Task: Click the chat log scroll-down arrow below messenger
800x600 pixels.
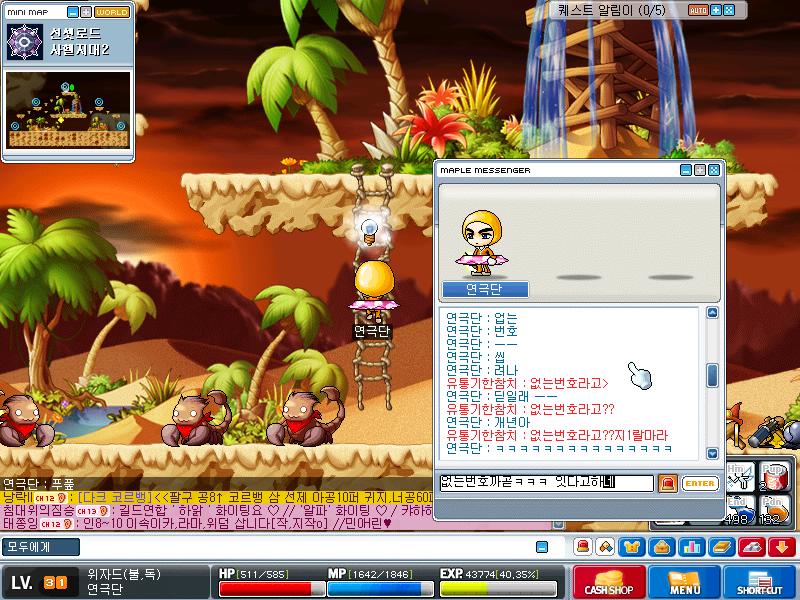Action: [559, 524]
